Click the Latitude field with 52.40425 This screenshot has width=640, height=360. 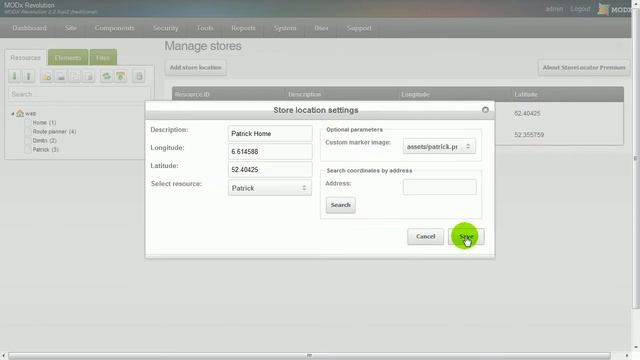(270, 169)
